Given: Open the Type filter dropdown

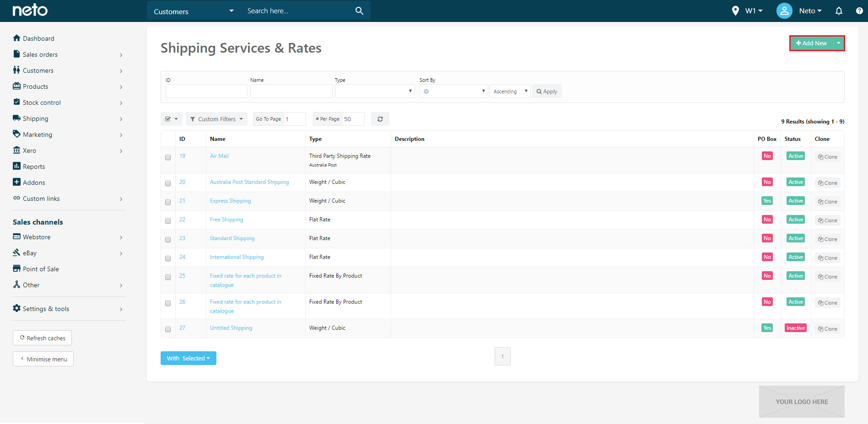Looking at the screenshot, I should tap(375, 91).
